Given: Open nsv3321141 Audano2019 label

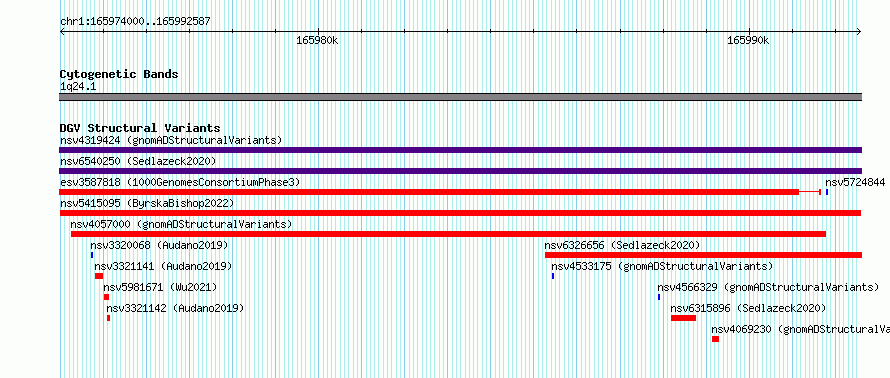Looking at the screenshot, I should click(163, 266).
